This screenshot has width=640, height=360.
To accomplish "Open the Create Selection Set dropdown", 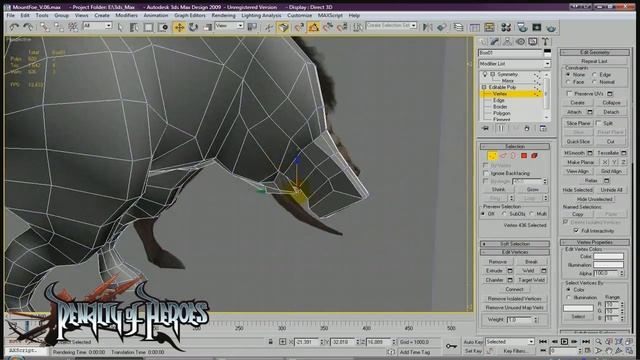I will [391, 25].
